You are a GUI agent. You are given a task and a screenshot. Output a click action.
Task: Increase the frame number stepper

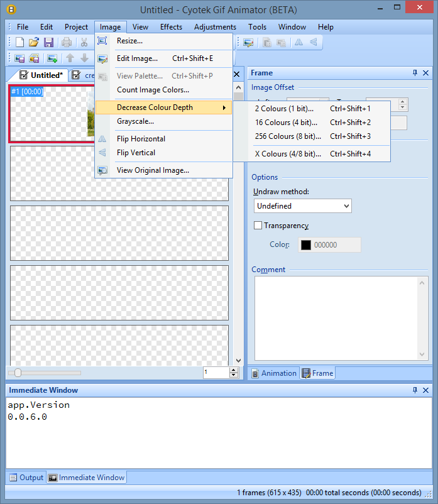(x=234, y=370)
